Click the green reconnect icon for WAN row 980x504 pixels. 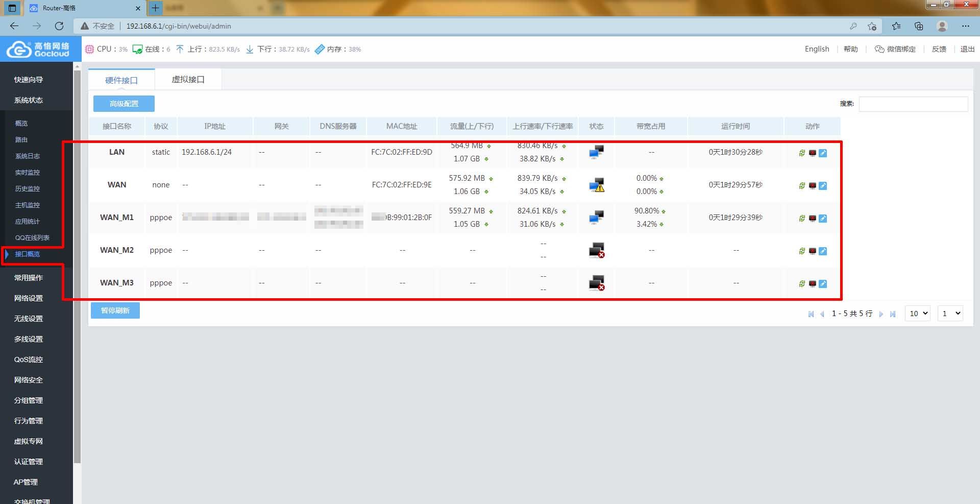pyautogui.click(x=802, y=186)
